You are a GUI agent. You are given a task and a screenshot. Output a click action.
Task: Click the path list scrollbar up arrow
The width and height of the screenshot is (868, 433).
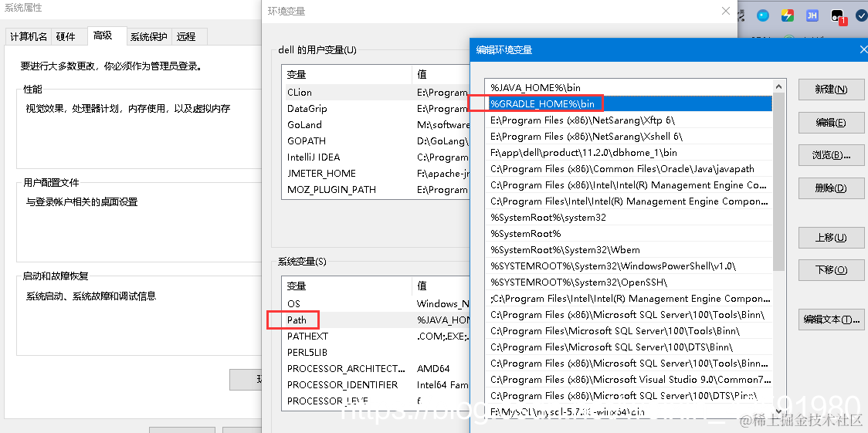[x=779, y=86]
